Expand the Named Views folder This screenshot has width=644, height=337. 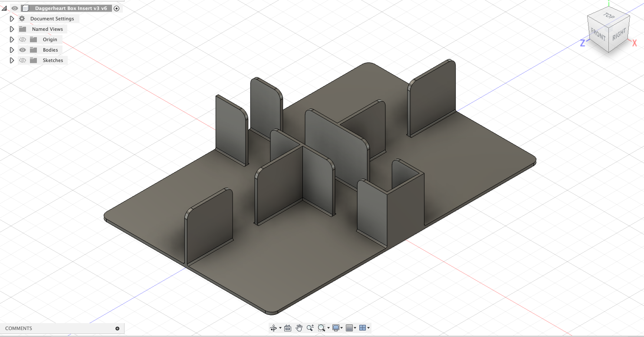pos(12,29)
